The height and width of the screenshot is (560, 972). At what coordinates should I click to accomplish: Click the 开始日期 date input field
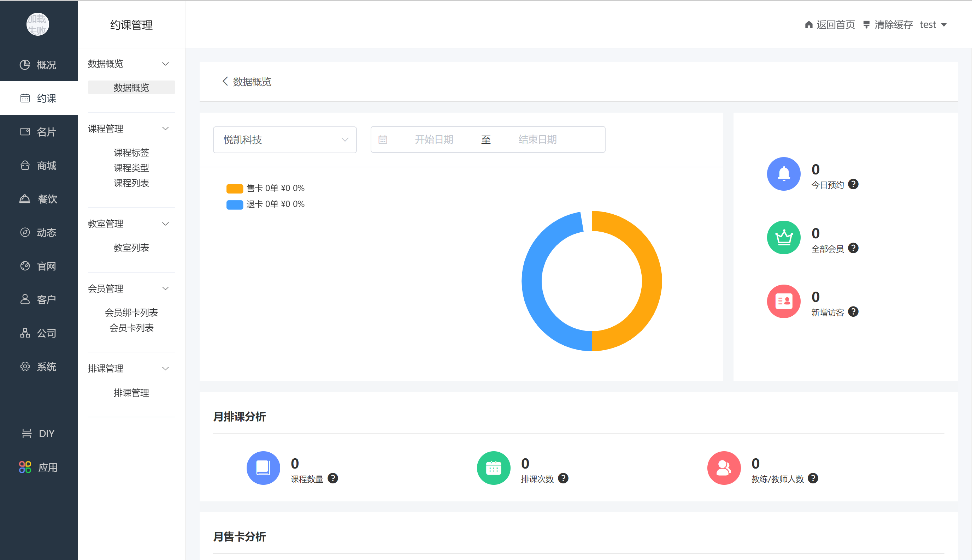pos(434,139)
